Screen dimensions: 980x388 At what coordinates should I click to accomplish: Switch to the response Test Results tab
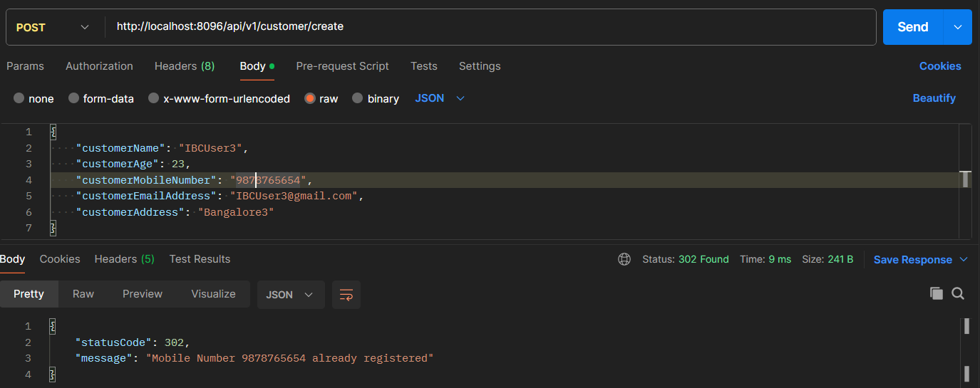point(200,259)
